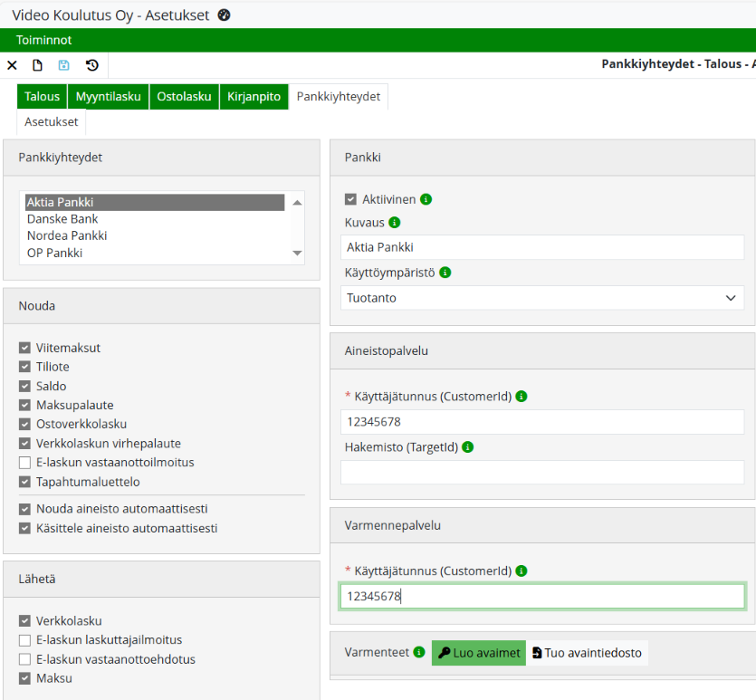Select Nordea Pankki in bank list

coord(67,235)
